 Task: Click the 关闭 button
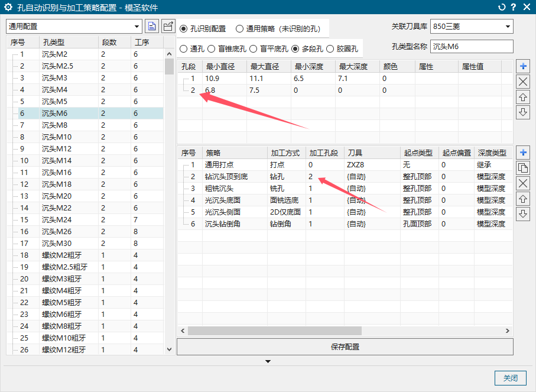[x=511, y=378]
